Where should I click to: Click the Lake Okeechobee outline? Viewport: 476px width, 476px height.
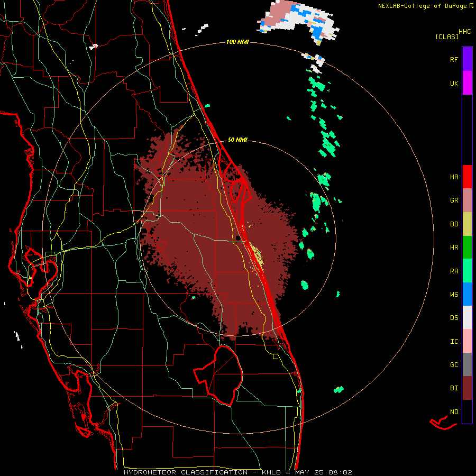(218, 375)
